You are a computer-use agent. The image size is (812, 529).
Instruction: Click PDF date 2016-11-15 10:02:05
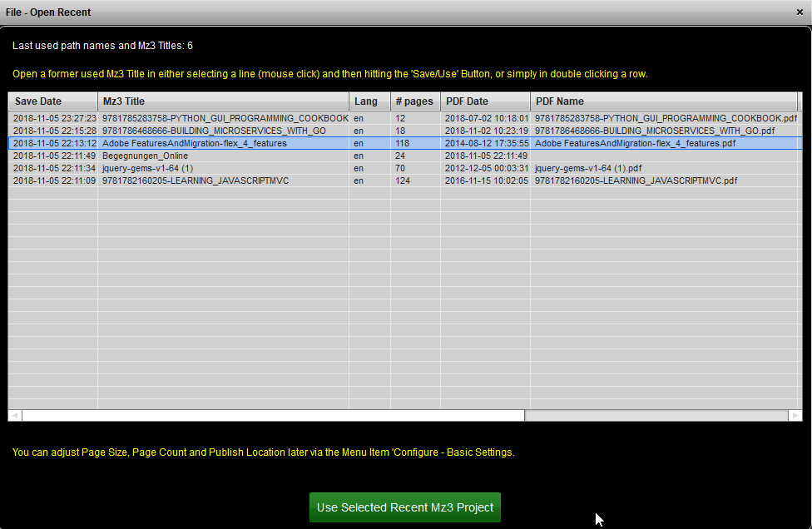(486, 180)
